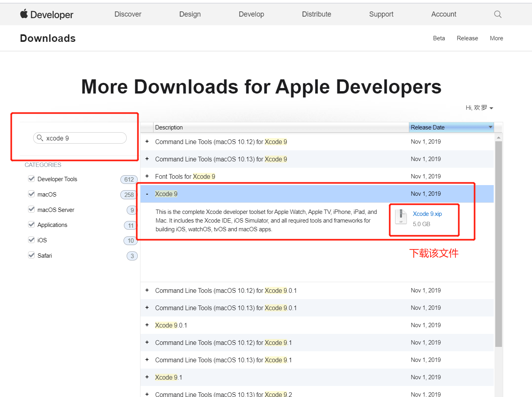Open the Discover menu
The image size is (532, 397).
coord(128,14)
